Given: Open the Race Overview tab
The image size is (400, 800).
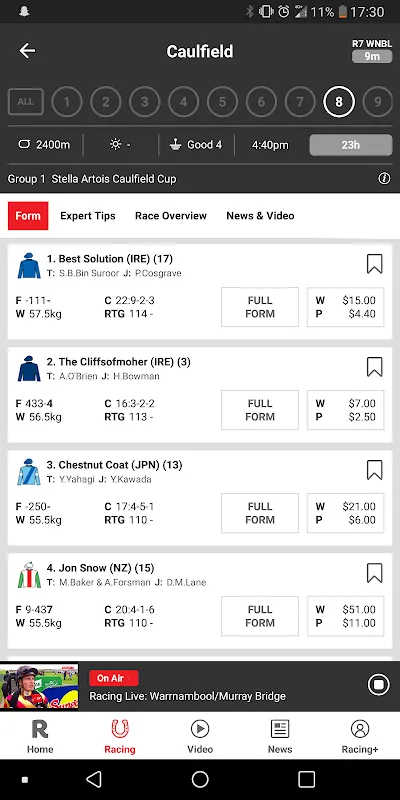Looking at the screenshot, I should point(171,216).
